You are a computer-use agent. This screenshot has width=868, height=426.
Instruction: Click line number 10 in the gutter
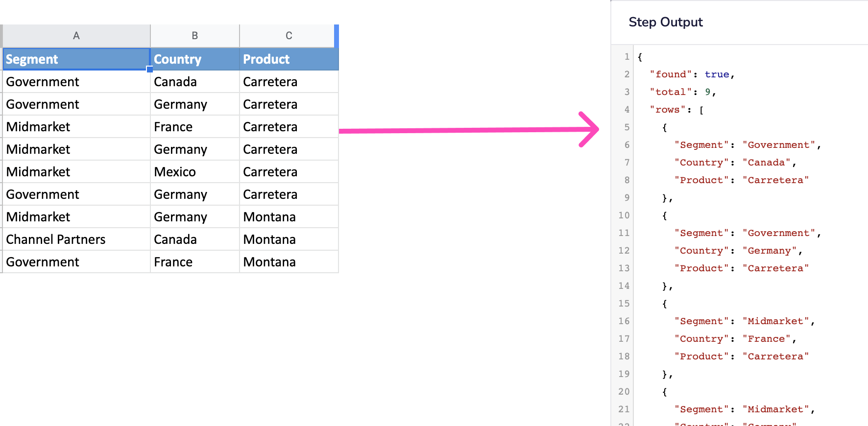pos(624,215)
